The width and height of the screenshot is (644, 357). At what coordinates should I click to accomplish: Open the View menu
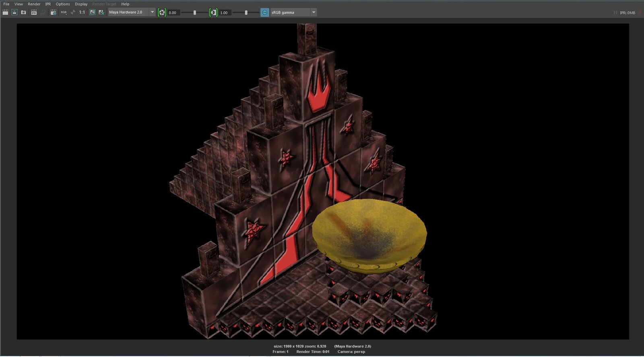pos(19,4)
